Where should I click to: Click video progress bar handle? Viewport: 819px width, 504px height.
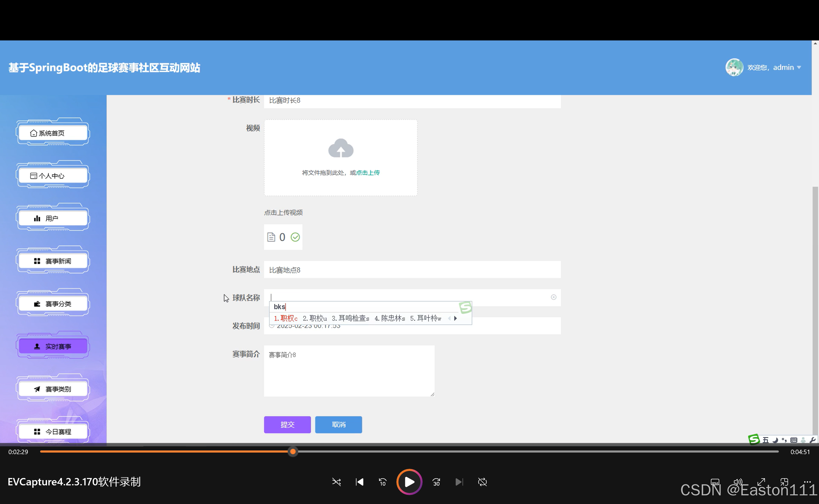coord(293,452)
